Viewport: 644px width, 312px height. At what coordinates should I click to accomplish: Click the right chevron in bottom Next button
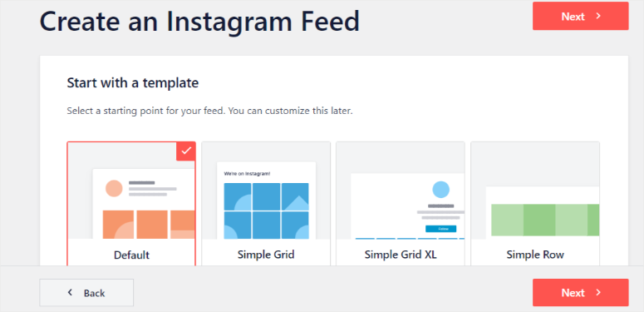coord(598,292)
